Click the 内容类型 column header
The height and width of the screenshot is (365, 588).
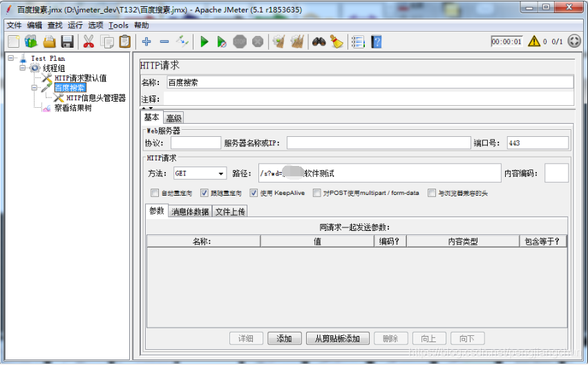(463, 241)
